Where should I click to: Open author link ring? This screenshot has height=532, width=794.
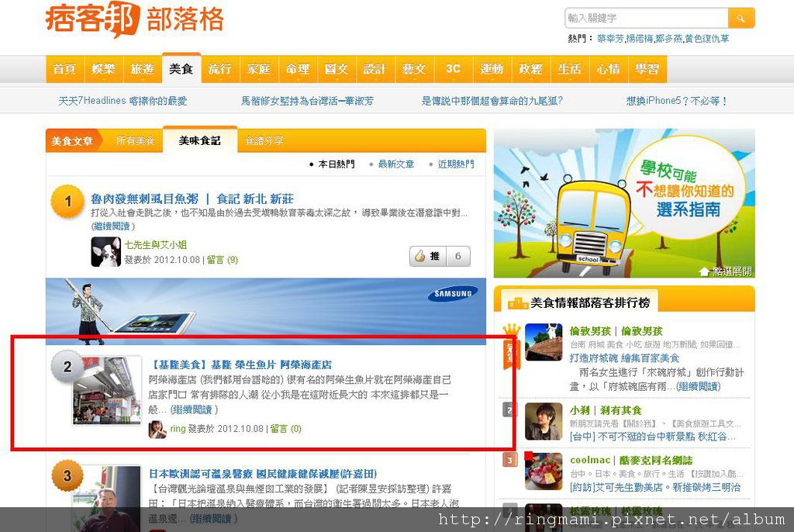178,429
